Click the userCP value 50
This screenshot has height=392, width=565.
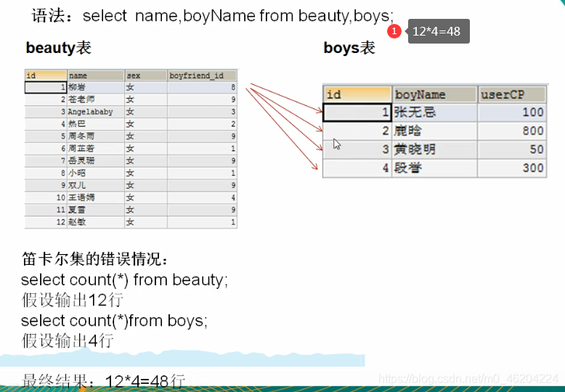(512, 149)
